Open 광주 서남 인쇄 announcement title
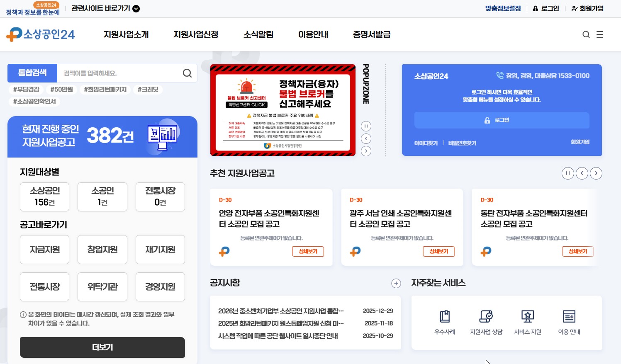The width and height of the screenshot is (621, 364). [x=401, y=218]
